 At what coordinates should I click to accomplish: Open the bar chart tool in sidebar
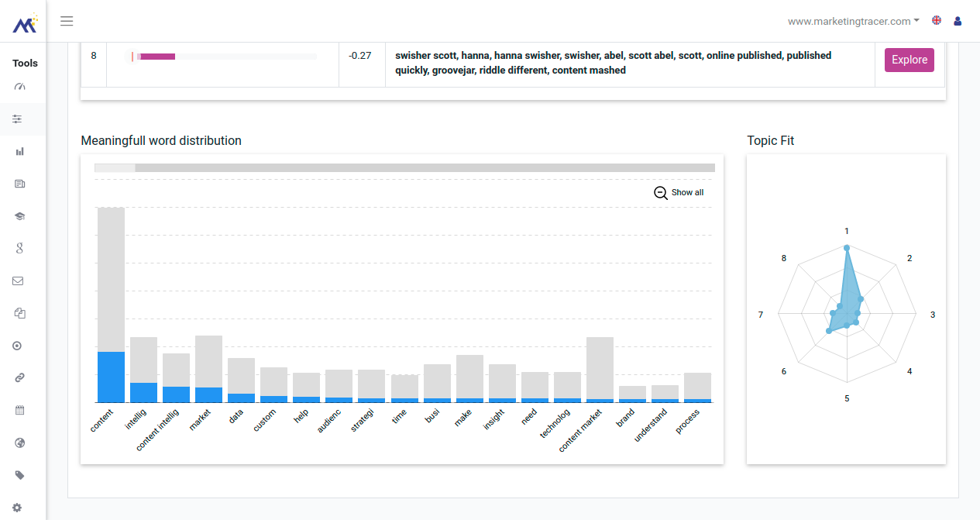click(20, 152)
